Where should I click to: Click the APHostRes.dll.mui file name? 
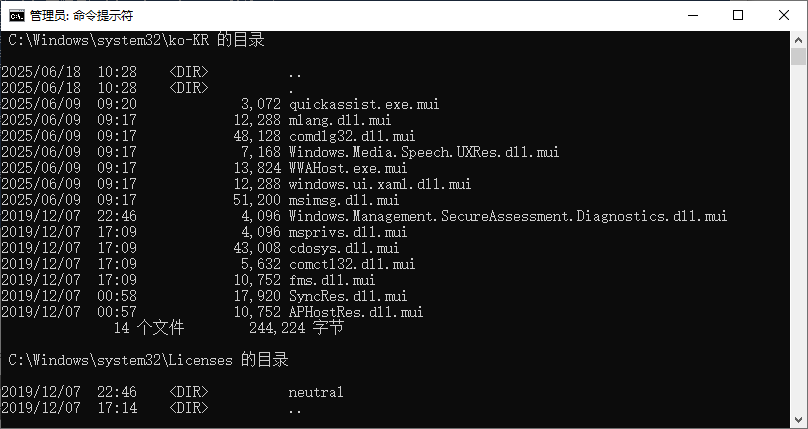click(355, 312)
